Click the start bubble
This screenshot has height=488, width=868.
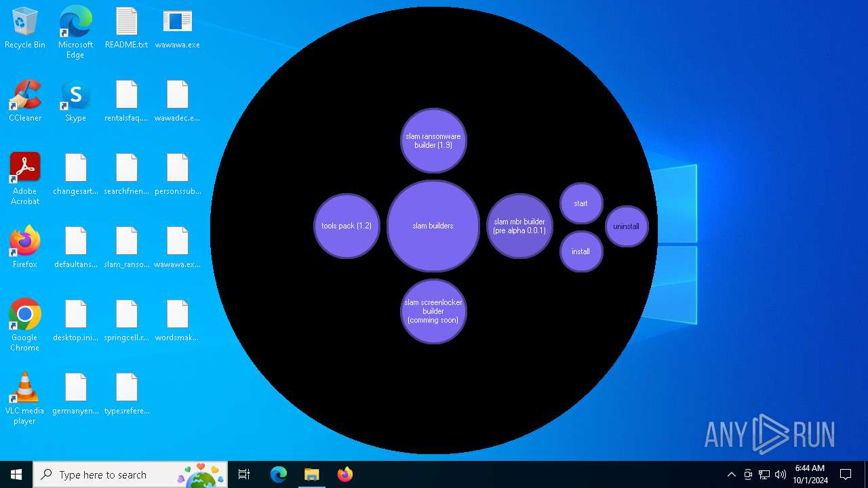click(x=581, y=203)
